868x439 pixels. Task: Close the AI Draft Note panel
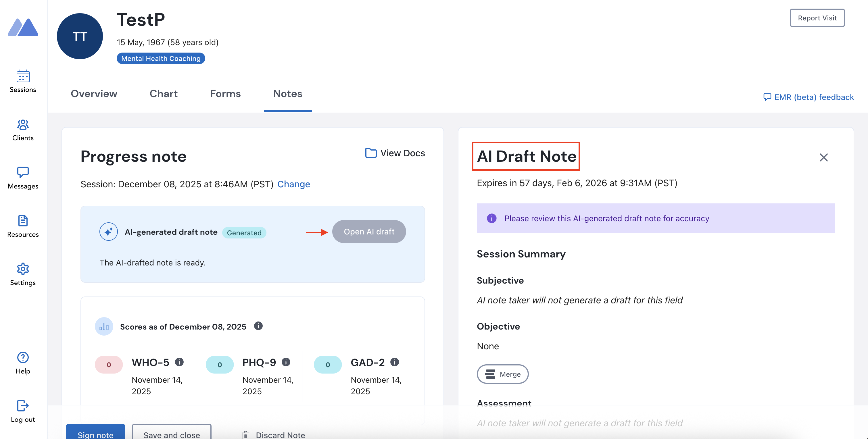[x=823, y=157]
